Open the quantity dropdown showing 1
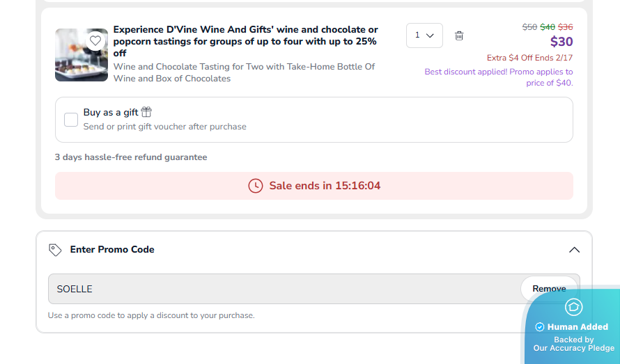 tap(424, 35)
